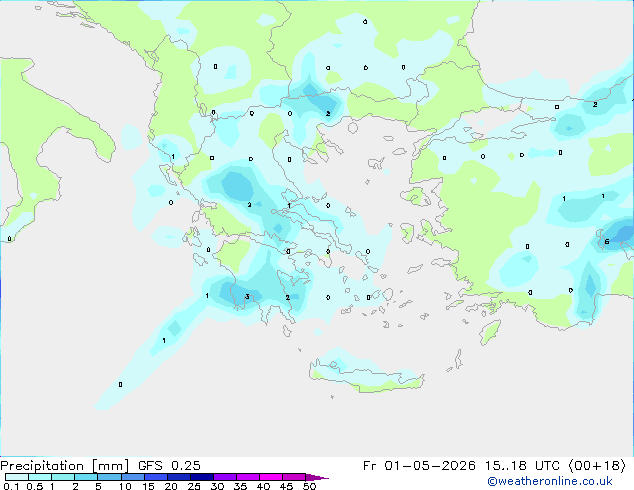This screenshot has width=634, height=490.
Task: Select the 10–15 mm legend color swatch
Action: tap(132, 477)
